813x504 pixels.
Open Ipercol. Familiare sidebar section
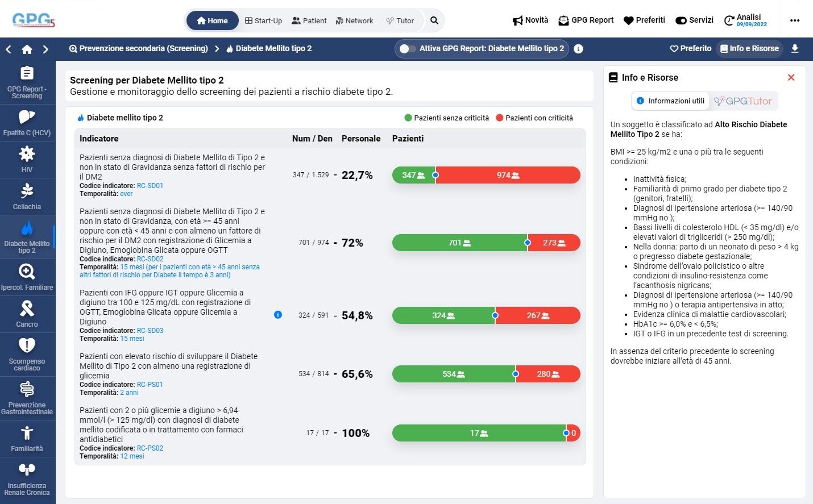click(x=27, y=277)
